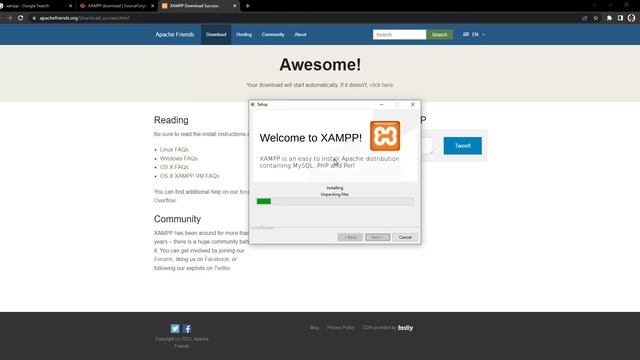Open the OS X XAMPP-VM FAQs link
Screen dimensions: 640x360
(x=189, y=176)
